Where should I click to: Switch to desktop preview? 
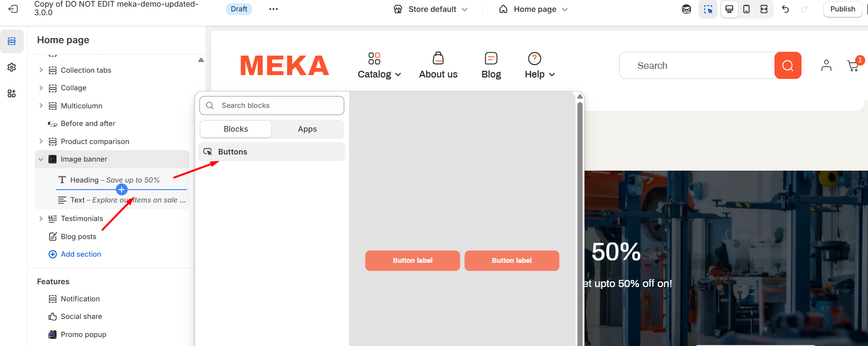(x=729, y=9)
